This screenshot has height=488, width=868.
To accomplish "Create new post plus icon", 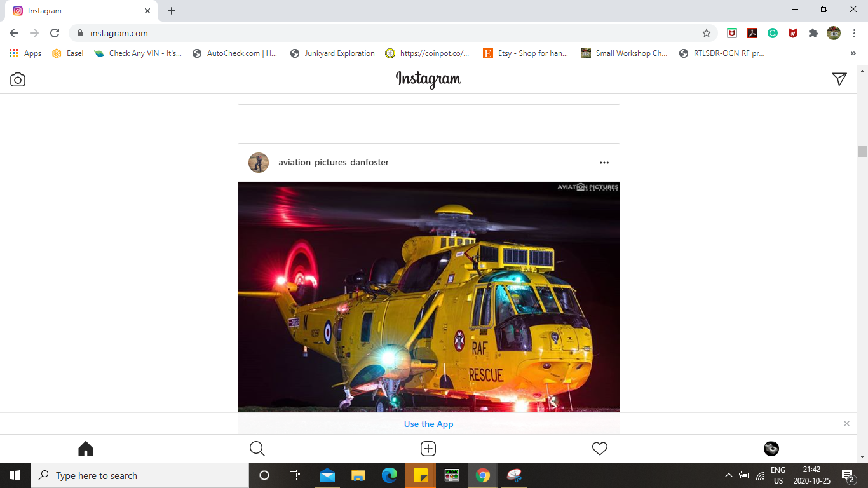I will pos(428,449).
